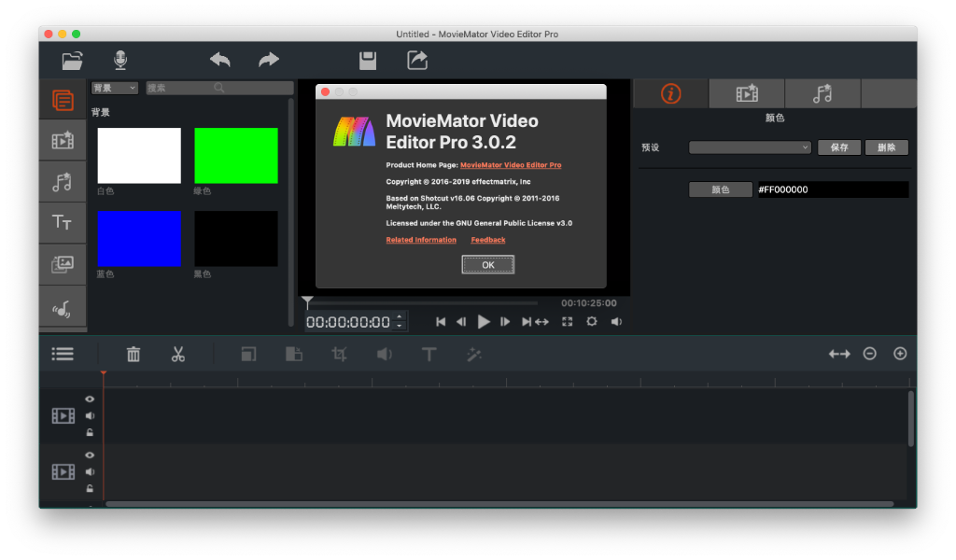Add text with timeline T icon
This screenshot has width=956, height=560.
click(429, 354)
